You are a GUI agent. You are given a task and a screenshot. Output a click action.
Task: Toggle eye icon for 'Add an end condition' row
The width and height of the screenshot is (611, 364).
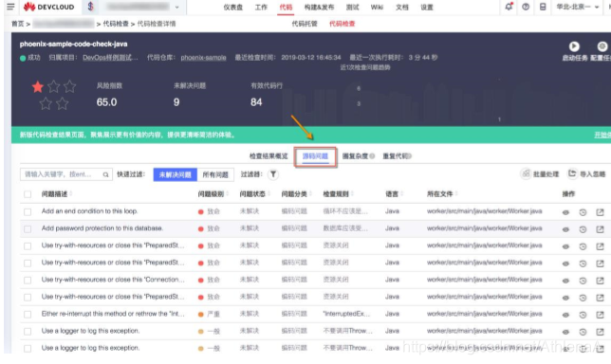coord(565,212)
